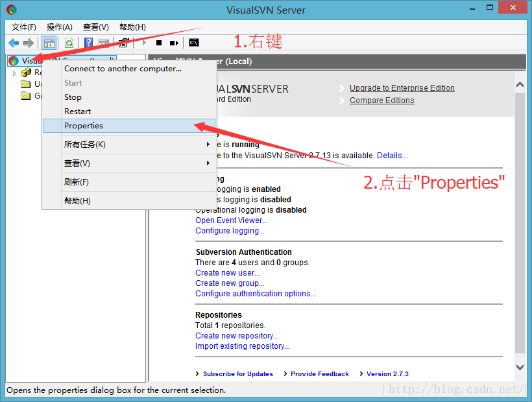Open the update Details... link
The image size is (532, 402).
[393, 156]
